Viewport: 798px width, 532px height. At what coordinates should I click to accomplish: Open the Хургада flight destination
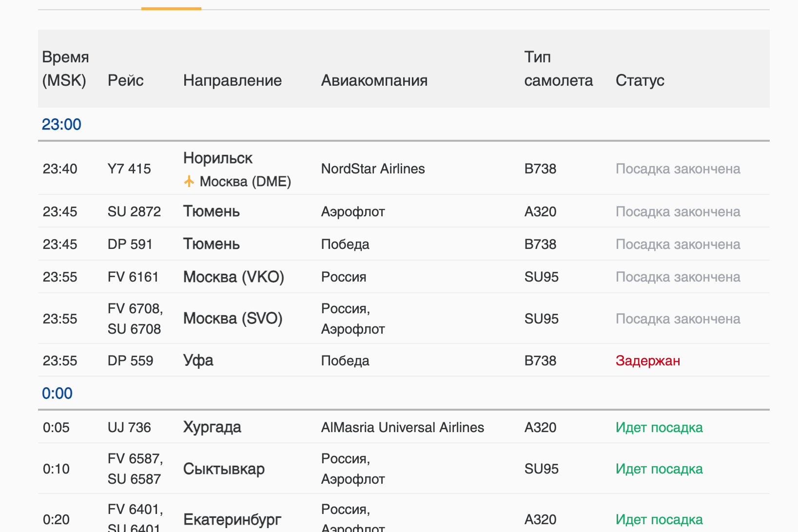[x=212, y=427]
